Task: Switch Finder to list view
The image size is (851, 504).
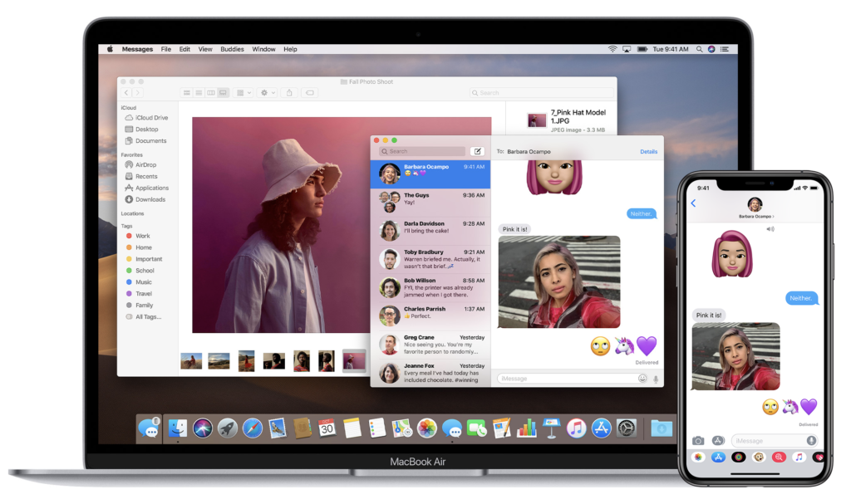Action: [199, 93]
